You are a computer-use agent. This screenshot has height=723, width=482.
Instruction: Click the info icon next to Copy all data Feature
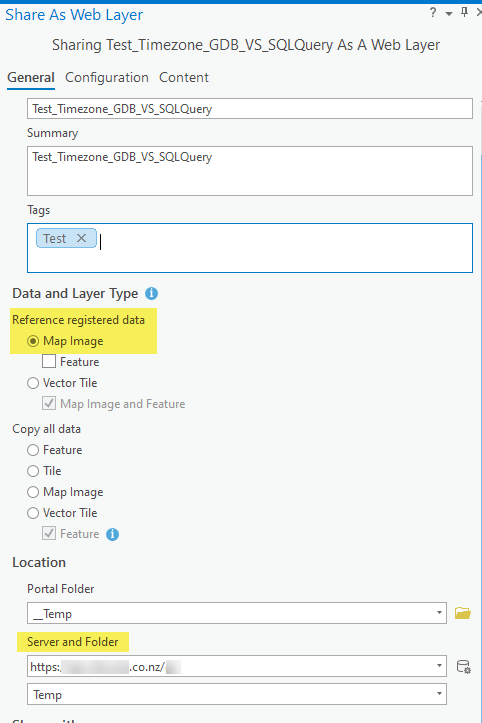pyautogui.click(x=113, y=534)
